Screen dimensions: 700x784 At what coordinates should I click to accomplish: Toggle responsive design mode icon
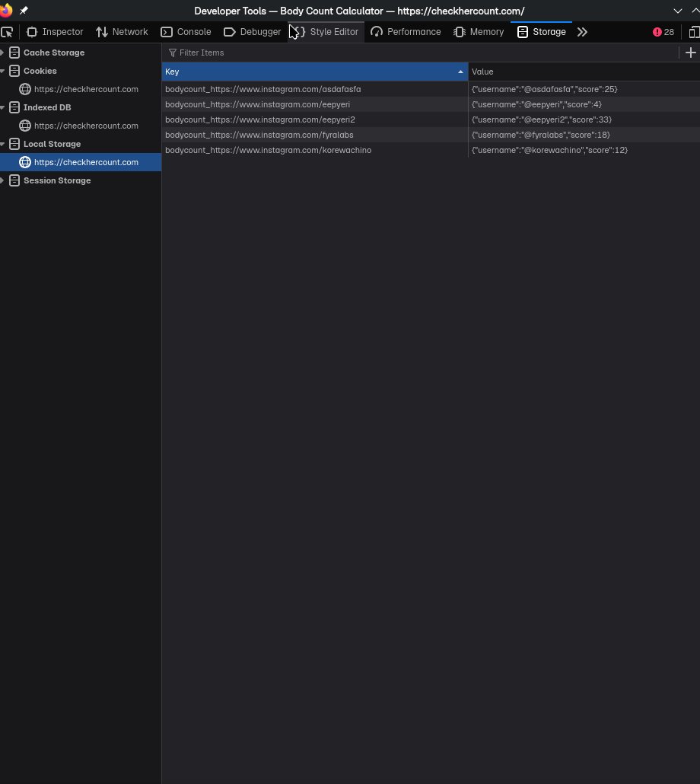pyautogui.click(x=694, y=32)
